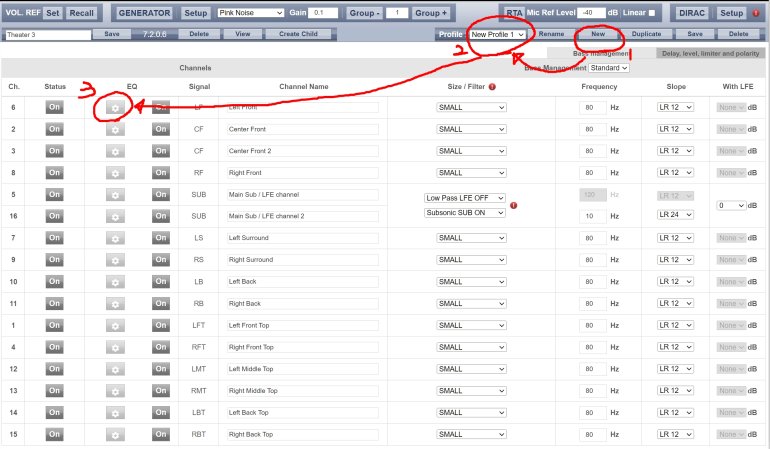
Task: Open EQ gear for Main Sub / LFE channel
Action: tap(115, 195)
